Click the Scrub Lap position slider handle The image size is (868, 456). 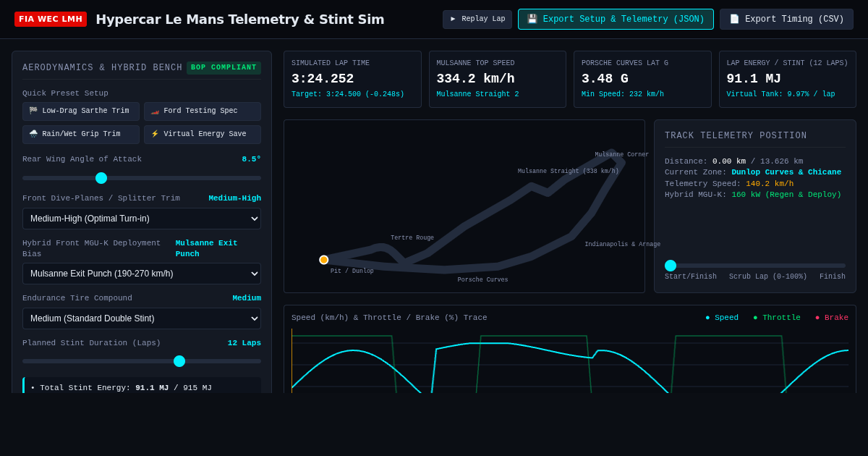(x=671, y=266)
